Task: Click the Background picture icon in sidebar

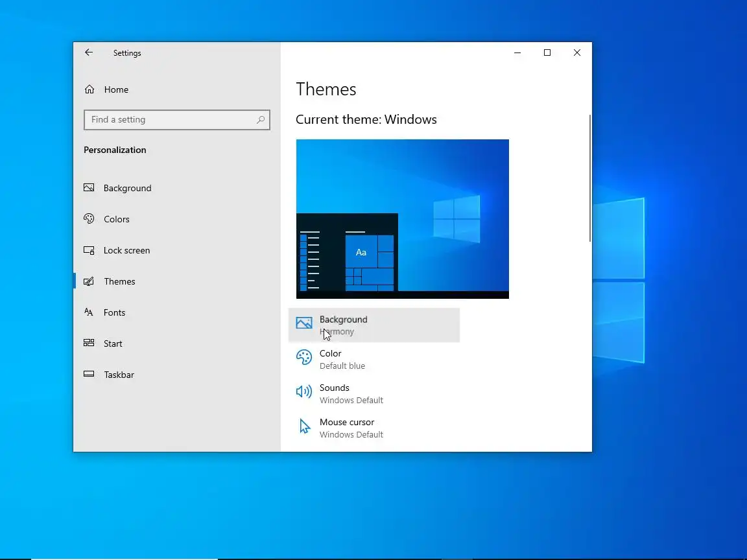Action: tap(89, 187)
